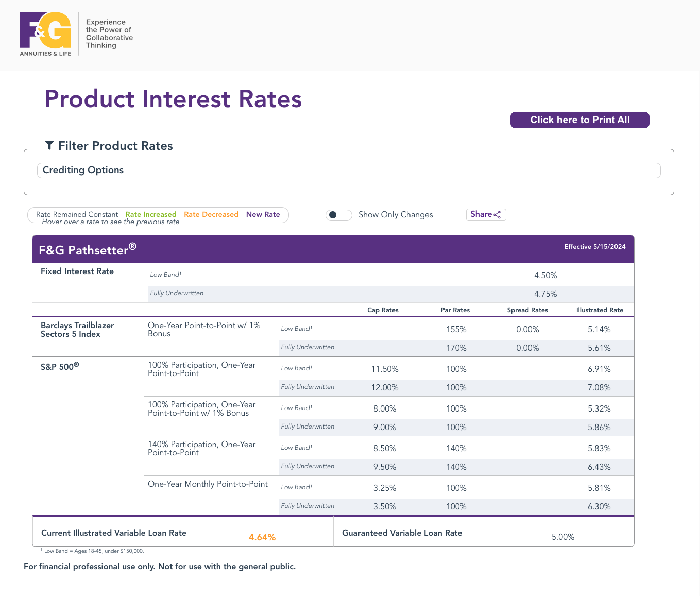Select the Rate Decreased legend label

pyautogui.click(x=211, y=214)
